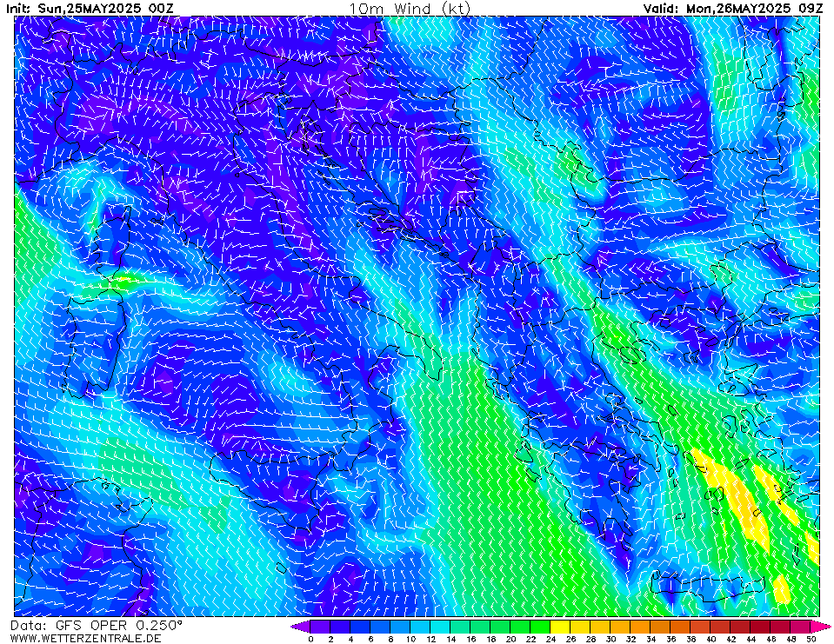Click the '32' scale label
This screenshot has height=644, width=834.
click(631, 639)
